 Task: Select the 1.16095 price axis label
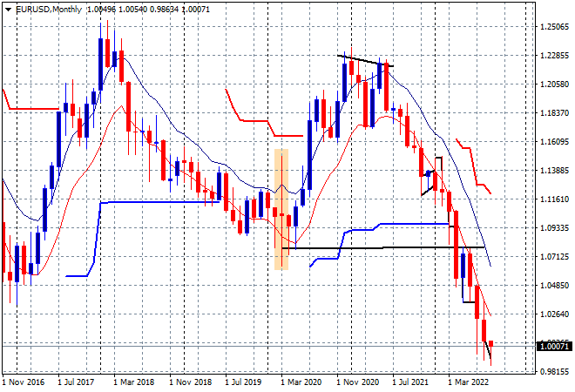point(555,141)
